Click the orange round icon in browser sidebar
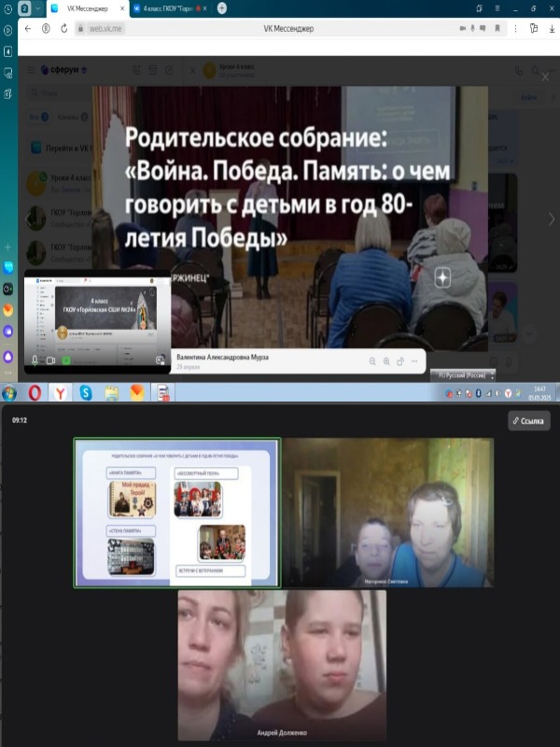 point(8,310)
